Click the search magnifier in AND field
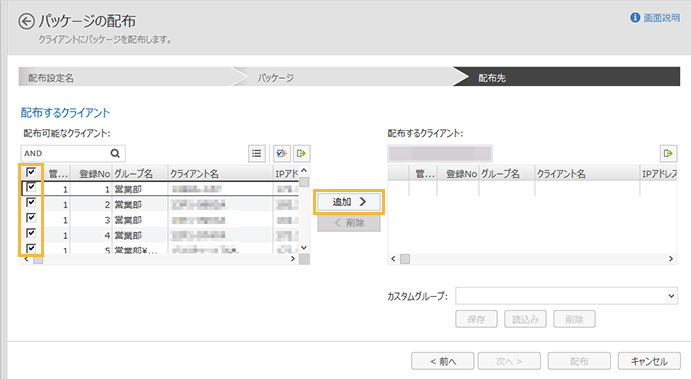Screen dimensions: 691x379 (115, 153)
